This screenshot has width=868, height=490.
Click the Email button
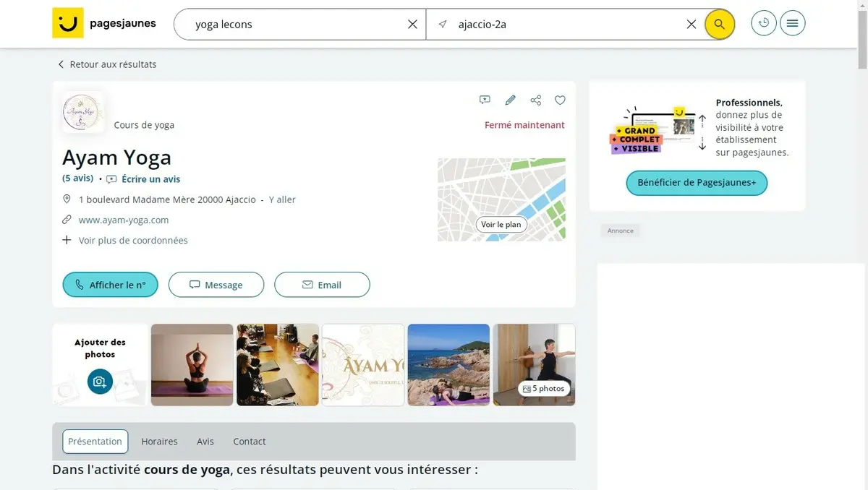[x=322, y=285]
